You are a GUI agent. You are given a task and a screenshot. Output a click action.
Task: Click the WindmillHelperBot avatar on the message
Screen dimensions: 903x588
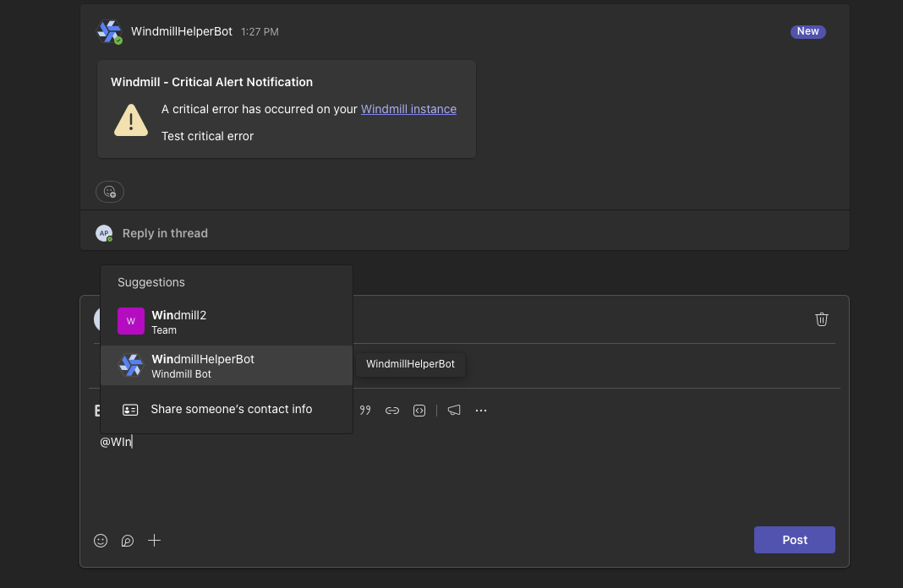tap(109, 32)
